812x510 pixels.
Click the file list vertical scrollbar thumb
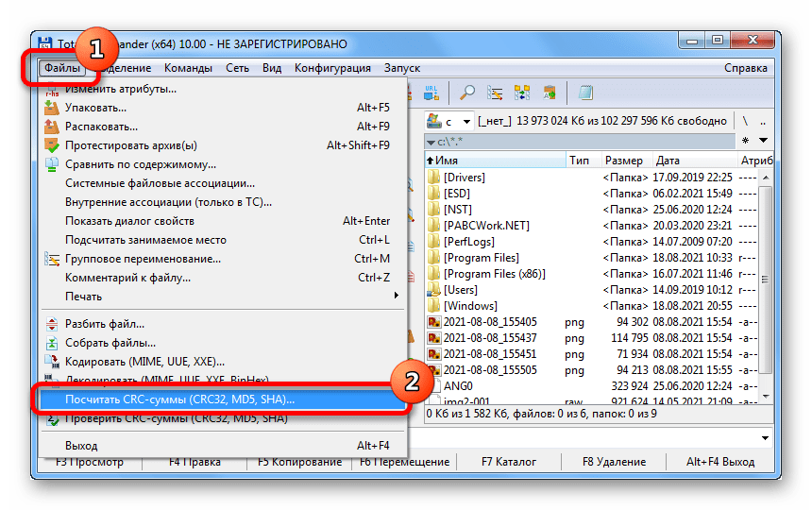(x=766, y=280)
